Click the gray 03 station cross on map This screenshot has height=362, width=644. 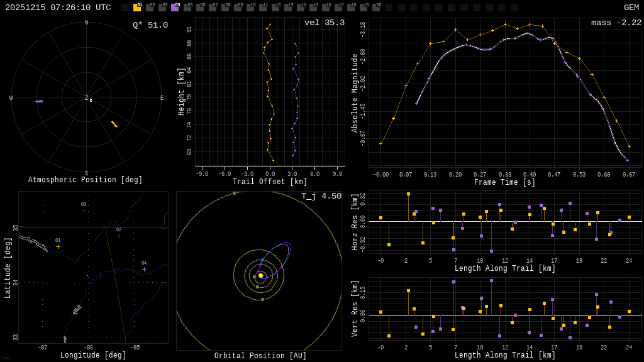(84, 211)
